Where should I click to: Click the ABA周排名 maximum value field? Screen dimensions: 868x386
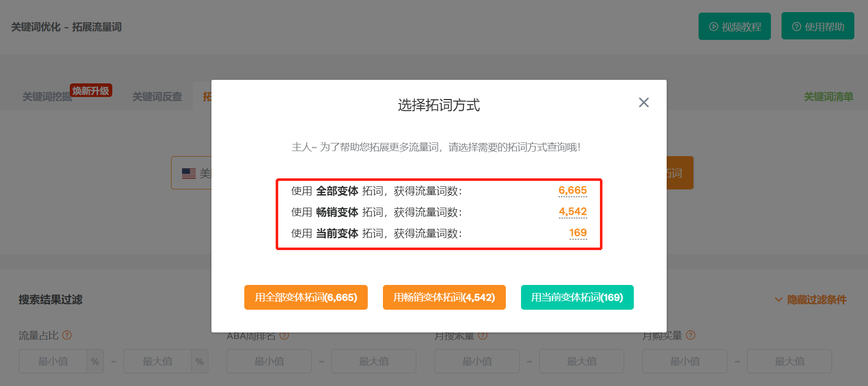tap(374, 361)
